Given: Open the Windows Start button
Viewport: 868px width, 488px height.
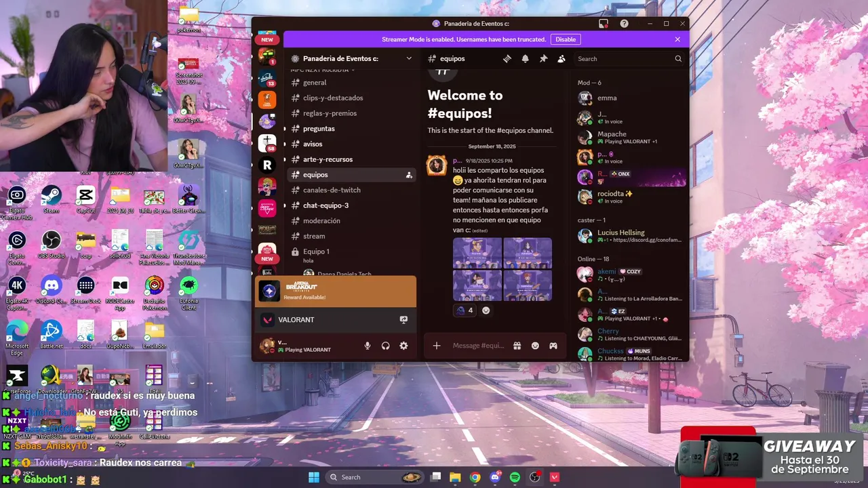Looking at the screenshot, I should pyautogui.click(x=314, y=477).
